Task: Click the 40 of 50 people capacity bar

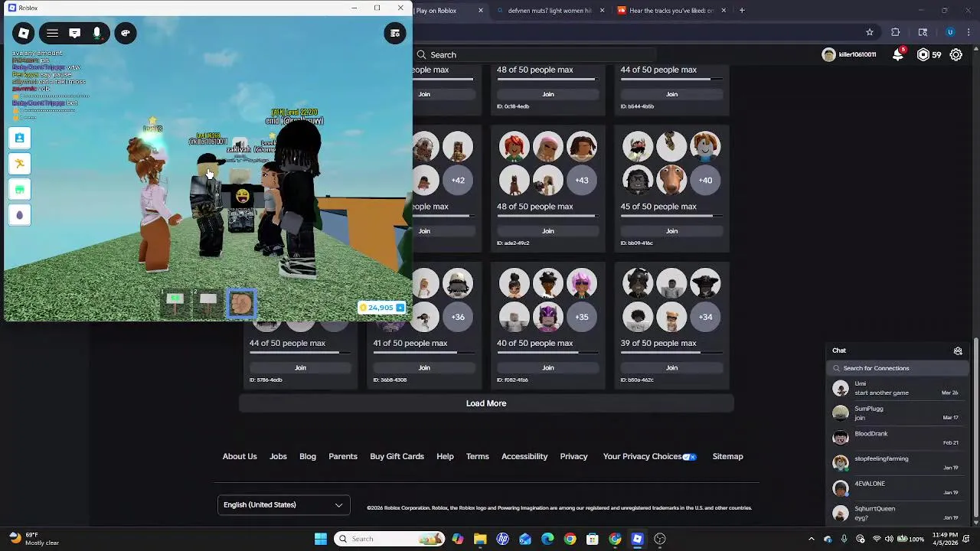Action: (548, 353)
